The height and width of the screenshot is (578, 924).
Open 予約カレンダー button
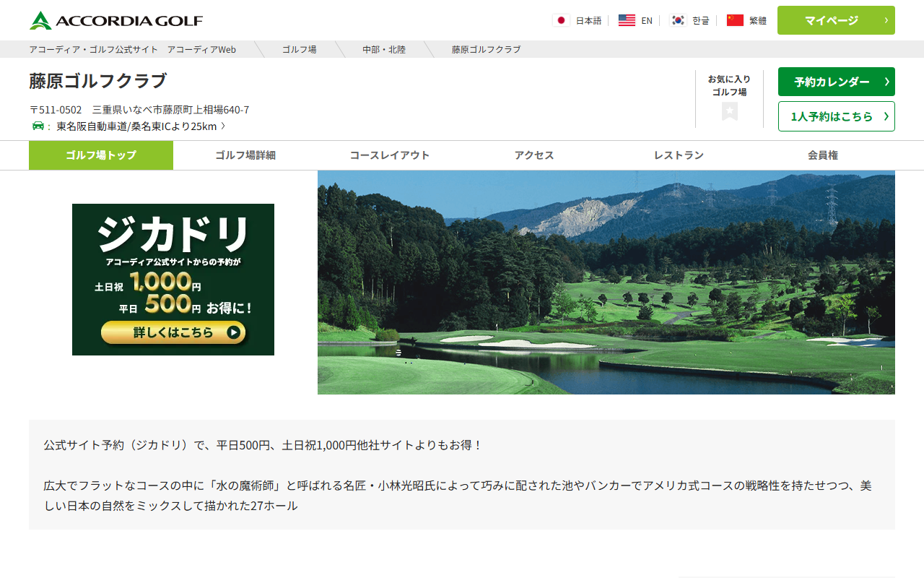836,82
